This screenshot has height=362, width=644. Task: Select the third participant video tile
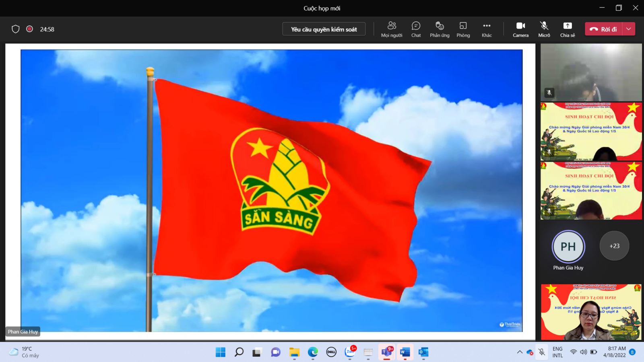[591, 191]
